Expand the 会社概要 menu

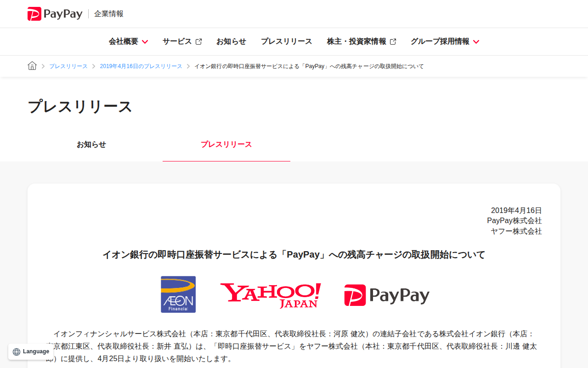pos(128,41)
